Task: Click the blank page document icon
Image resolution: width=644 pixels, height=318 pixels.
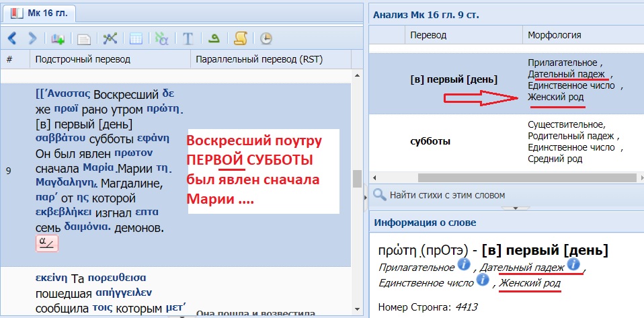Action: click(x=85, y=38)
